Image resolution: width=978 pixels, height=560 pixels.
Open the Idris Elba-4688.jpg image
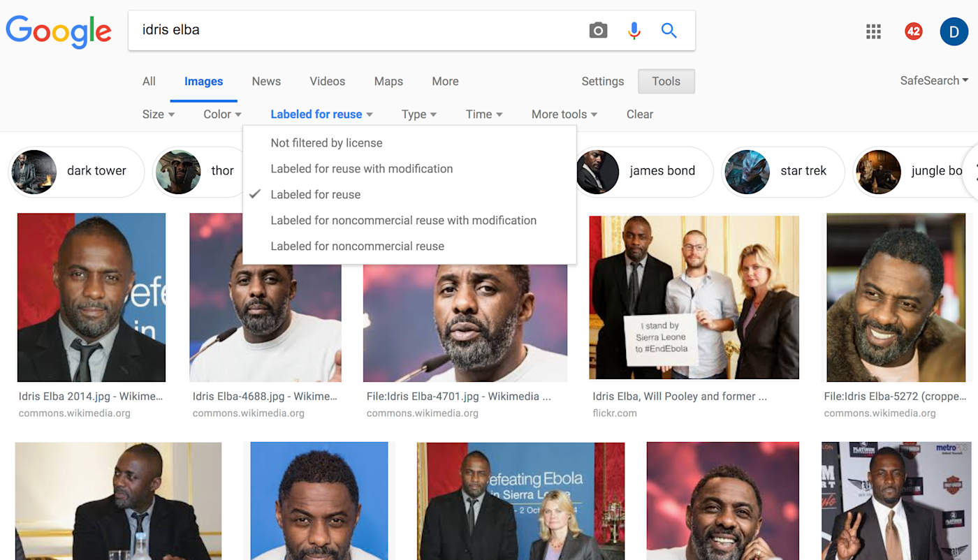[x=265, y=323]
